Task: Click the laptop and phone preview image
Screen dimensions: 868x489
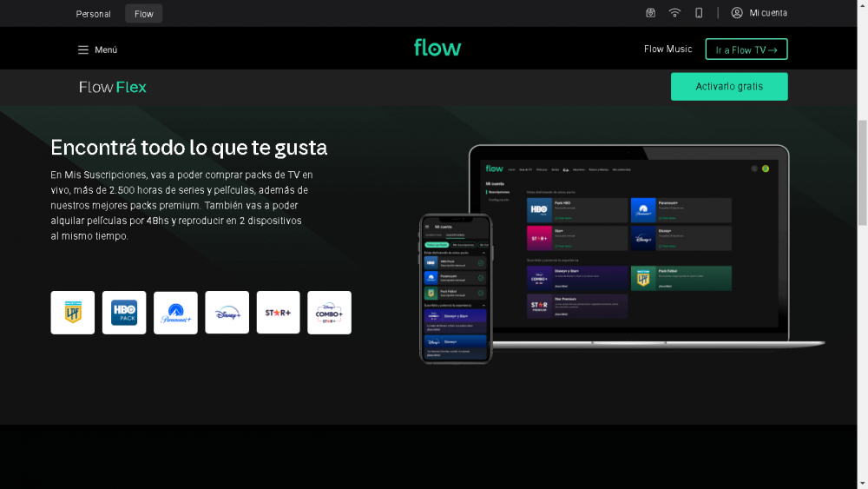Action: 621,252
